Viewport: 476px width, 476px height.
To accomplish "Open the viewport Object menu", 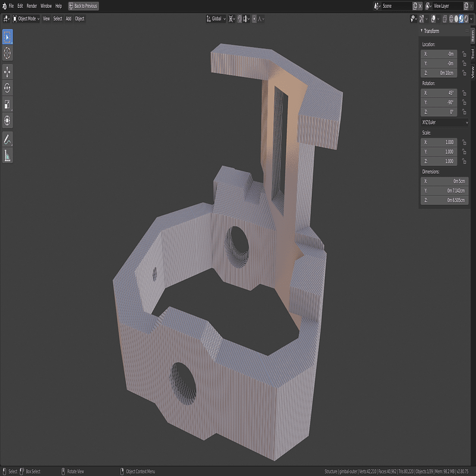I will (80, 19).
